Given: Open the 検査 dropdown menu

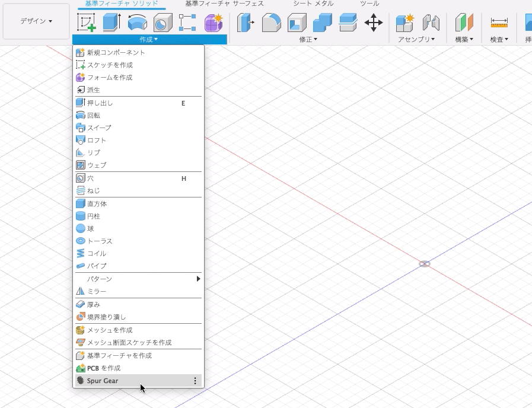Looking at the screenshot, I should (499, 39).
